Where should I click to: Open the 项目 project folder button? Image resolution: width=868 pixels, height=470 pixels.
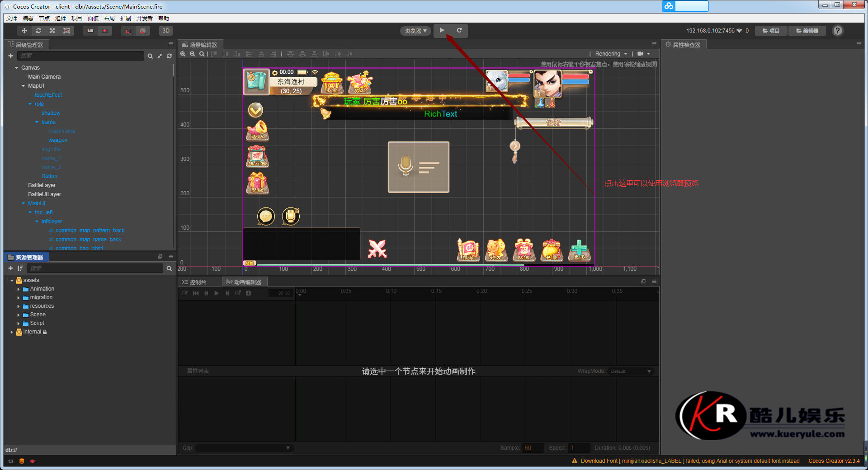[x=771, y=31]
